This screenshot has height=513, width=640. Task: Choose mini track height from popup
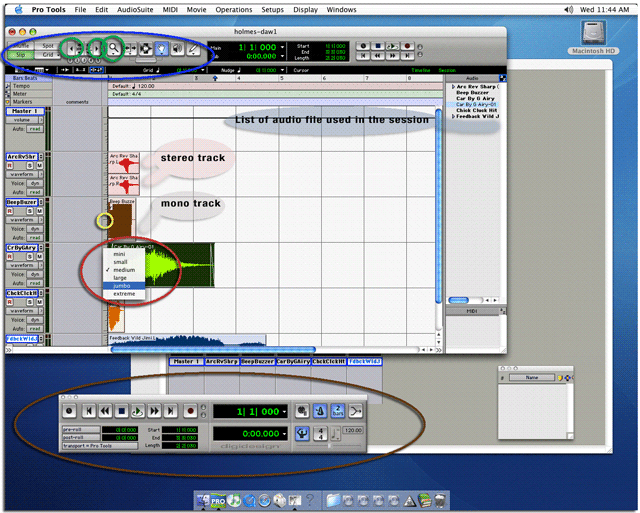click(124, 254)
